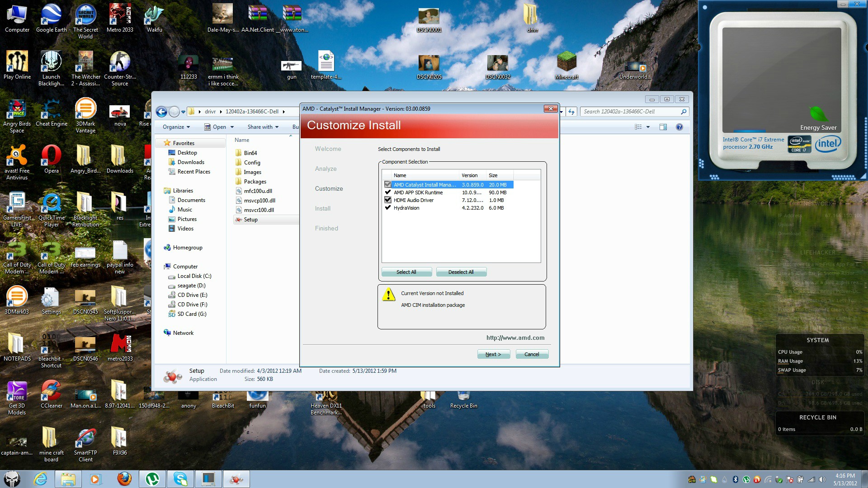
Task: Open Share with menu in Explorer
Action: pyautogui.click(x=263, y=127)
